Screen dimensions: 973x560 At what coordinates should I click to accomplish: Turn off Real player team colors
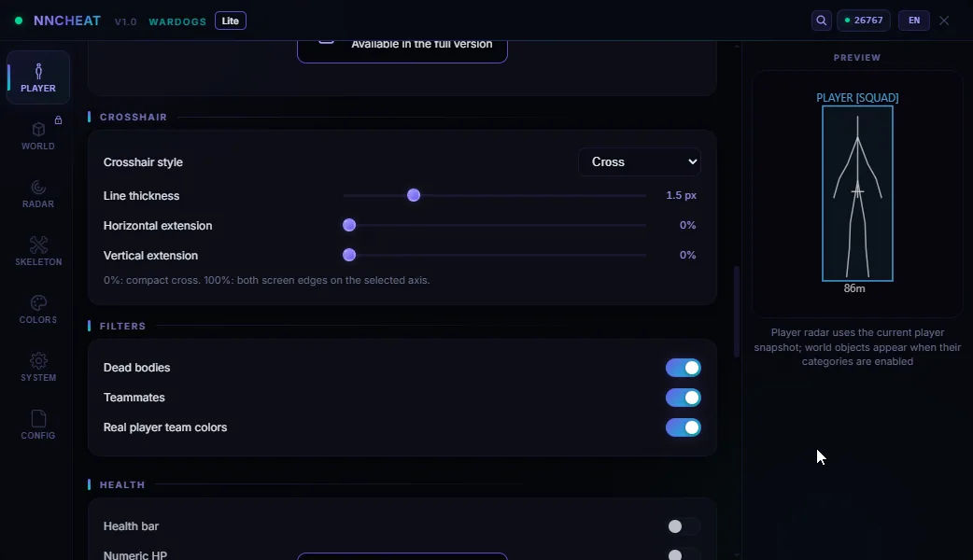(684, 427)
